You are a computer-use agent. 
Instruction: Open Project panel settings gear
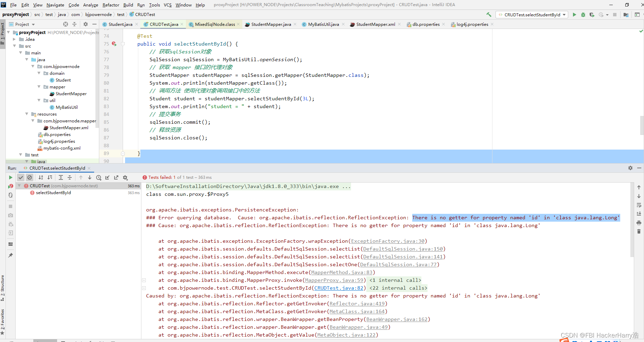point(86,24)
